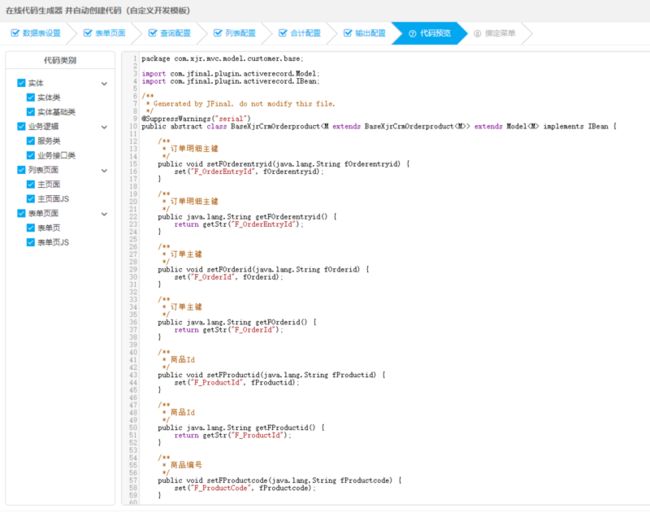Collapse the 实体 group chevron

coord(104,84)
